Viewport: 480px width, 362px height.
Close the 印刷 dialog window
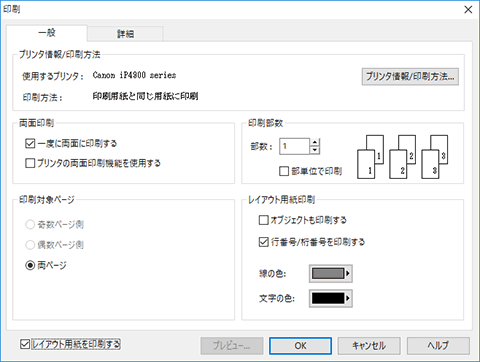tap(468, 10)
